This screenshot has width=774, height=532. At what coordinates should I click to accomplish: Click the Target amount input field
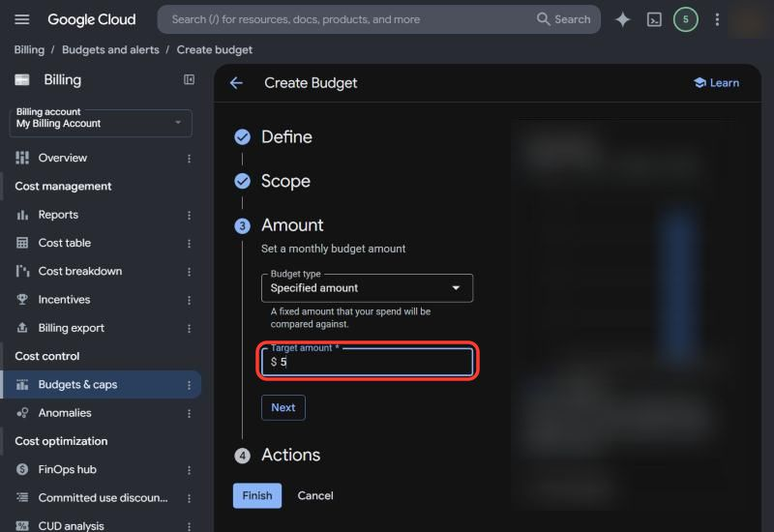367,362
